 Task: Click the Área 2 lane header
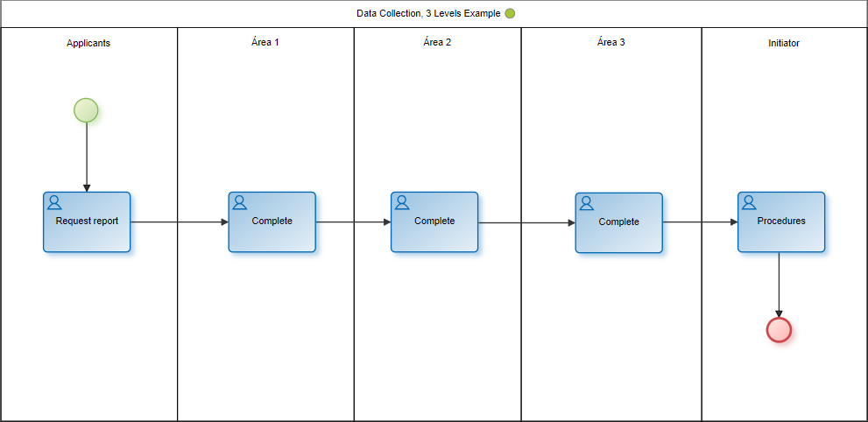[437, 42]
